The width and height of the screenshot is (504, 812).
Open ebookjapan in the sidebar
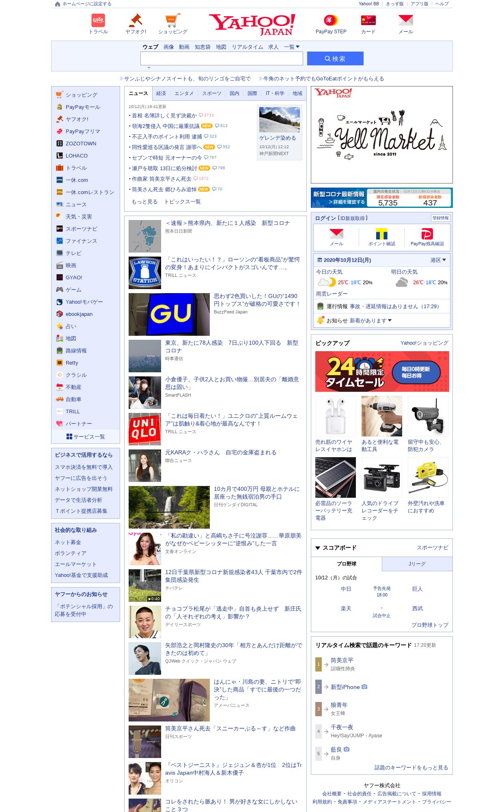[x=79, y=314]
